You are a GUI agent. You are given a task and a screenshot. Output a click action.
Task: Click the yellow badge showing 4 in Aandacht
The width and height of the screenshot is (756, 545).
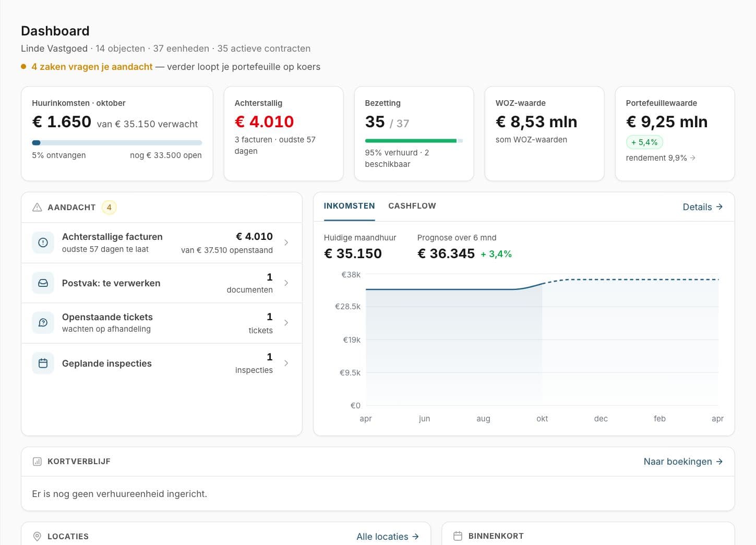tap(109, 207)
